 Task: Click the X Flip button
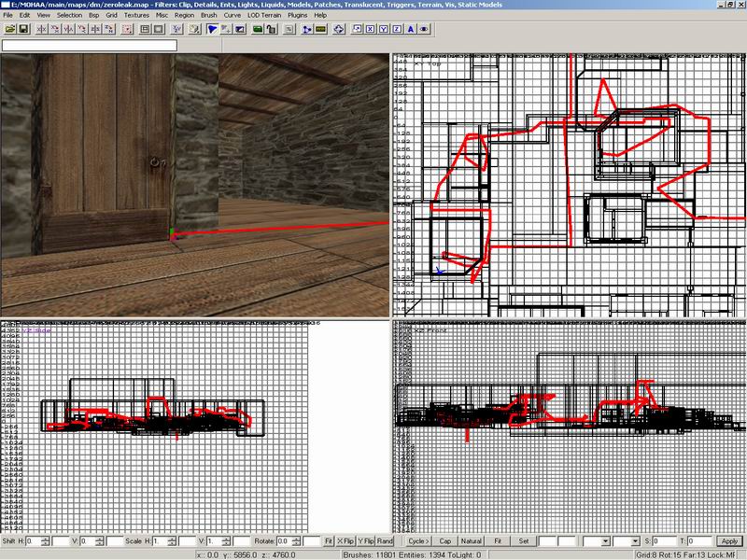tap(345, 541)
